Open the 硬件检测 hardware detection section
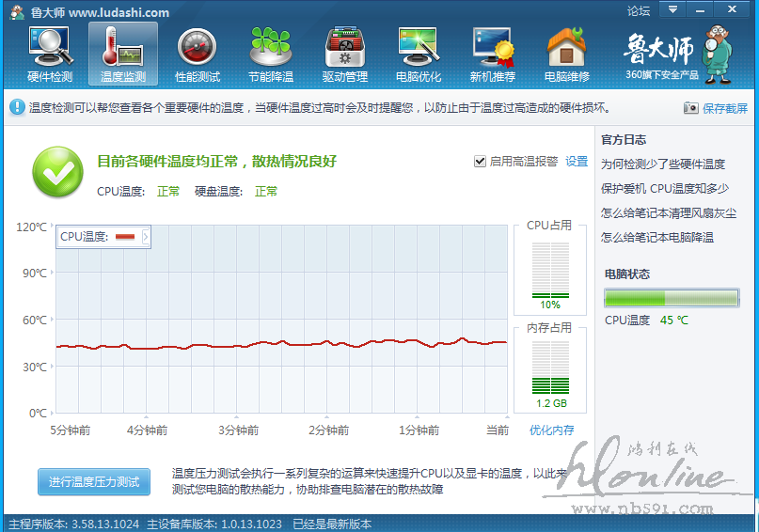 click(50, 54)
